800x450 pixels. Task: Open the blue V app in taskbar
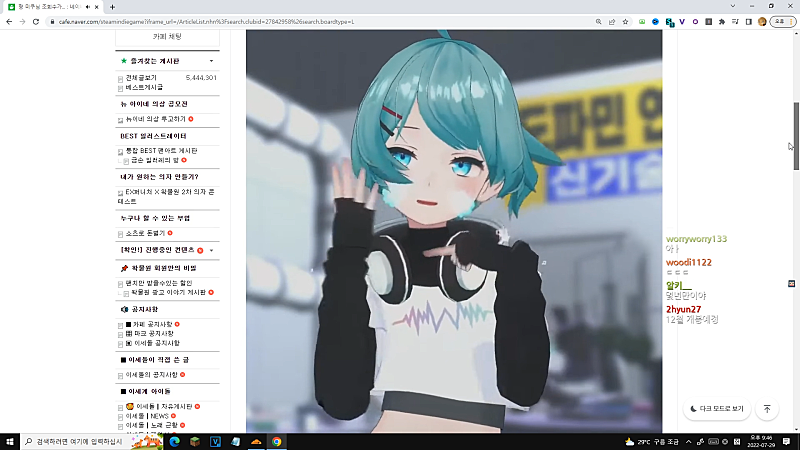(215, 441)
